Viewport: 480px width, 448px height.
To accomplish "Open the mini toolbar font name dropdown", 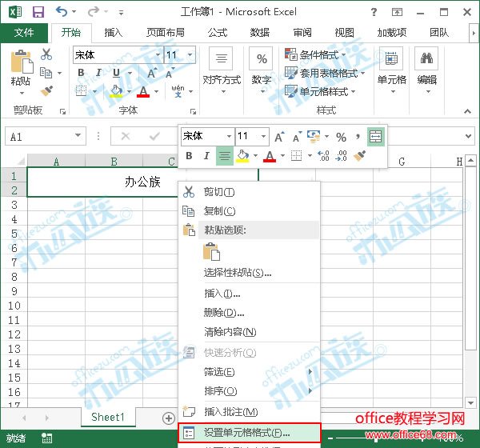I will click(x=229, y=136).
